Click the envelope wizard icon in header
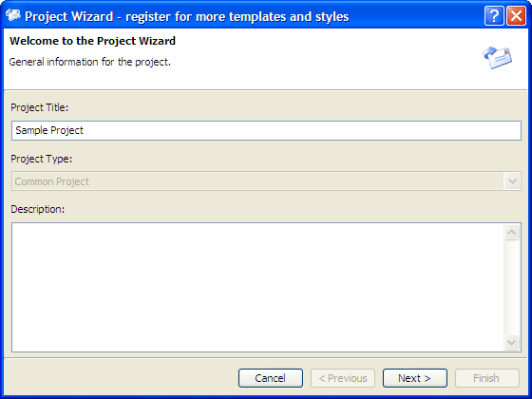The image size is (532, 399). point(498,57)
